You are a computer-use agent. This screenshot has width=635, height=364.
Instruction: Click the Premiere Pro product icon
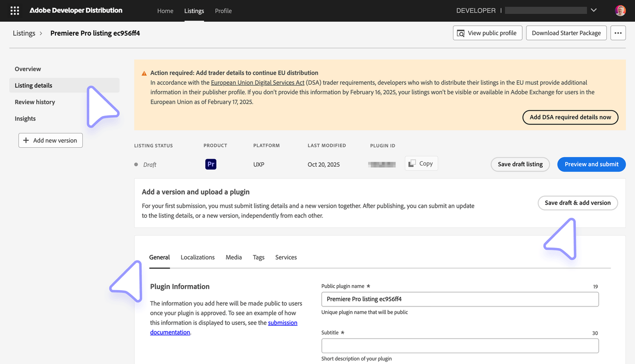point(210,164)
